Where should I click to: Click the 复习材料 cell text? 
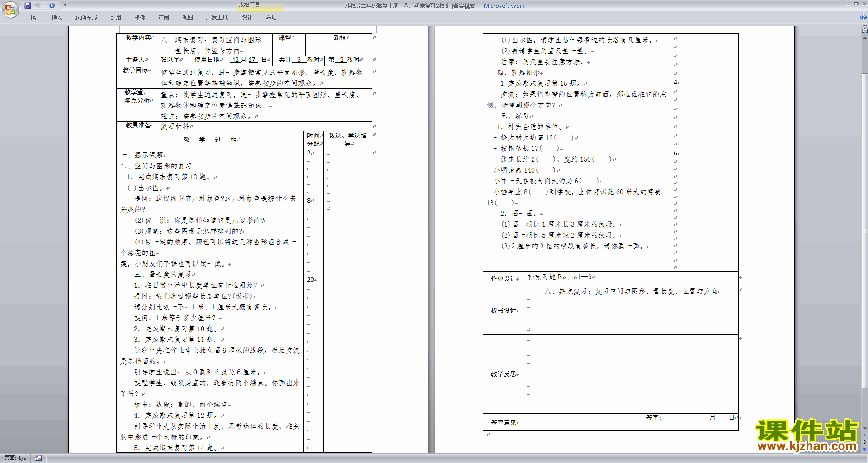pyautogui.click(x=175, y=126)
